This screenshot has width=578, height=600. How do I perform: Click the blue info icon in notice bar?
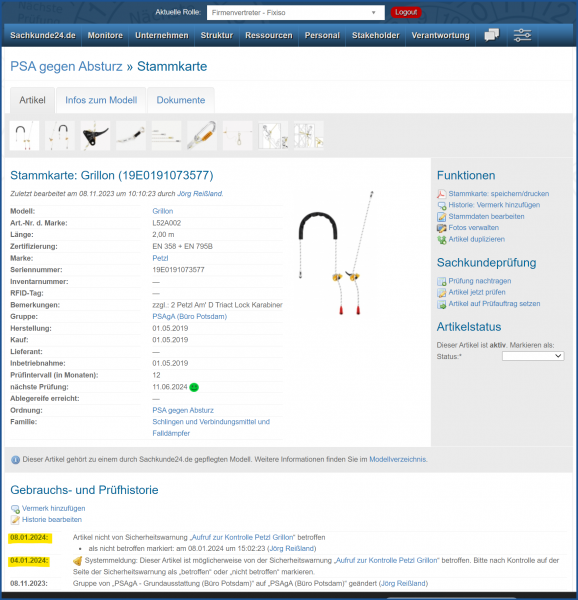(x=16, y=460)
